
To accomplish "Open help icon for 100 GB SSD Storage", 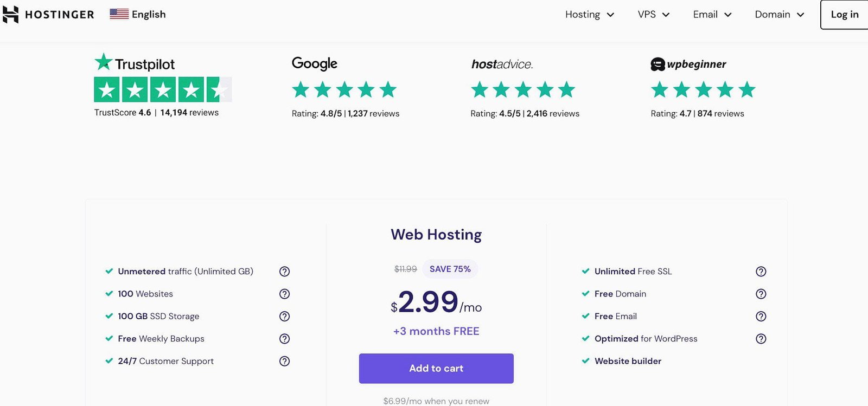I will (284, 316).
